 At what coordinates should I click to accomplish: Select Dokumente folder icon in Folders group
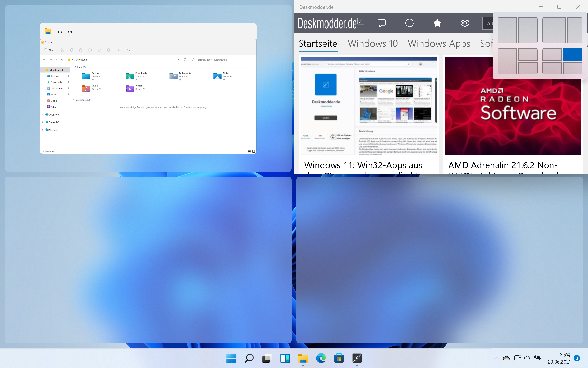tap(174, 76)
